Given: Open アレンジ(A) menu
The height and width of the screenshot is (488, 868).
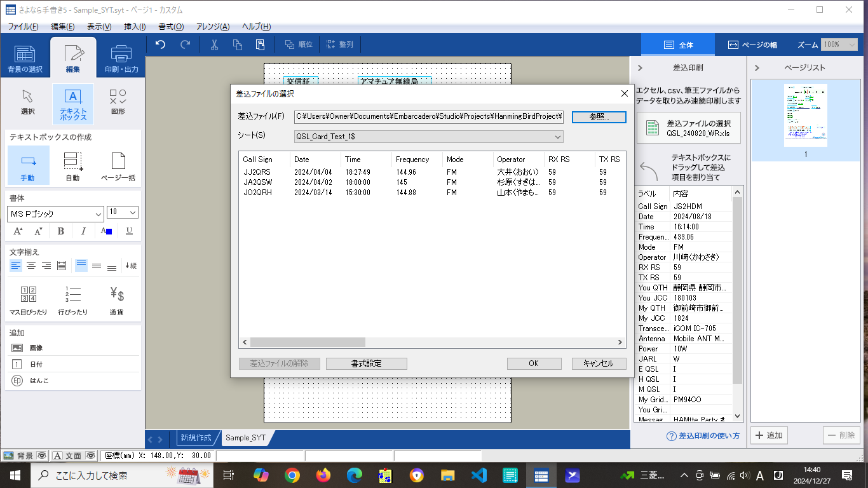Looking at the screenshot, I should point(213,27).
